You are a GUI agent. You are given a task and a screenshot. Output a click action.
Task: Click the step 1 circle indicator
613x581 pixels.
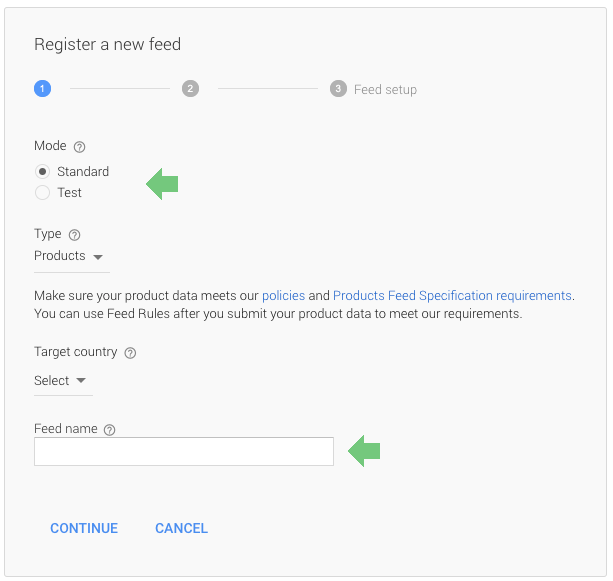(42, 89)
